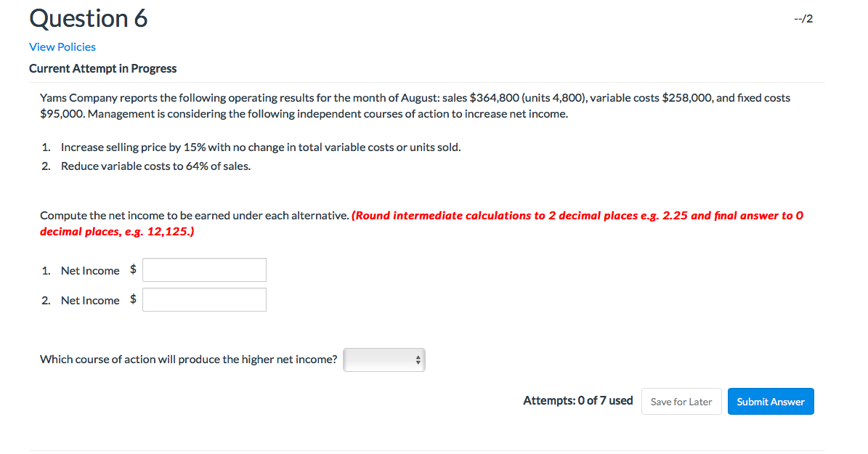Open the View Policies link
This screenshot has height=454, width=868.
(x=62, y=46)
